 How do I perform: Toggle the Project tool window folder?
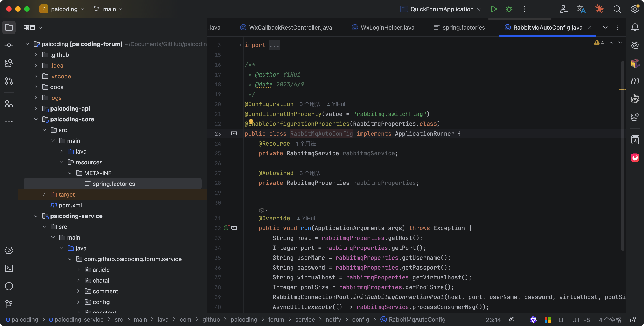click(9, 27)
